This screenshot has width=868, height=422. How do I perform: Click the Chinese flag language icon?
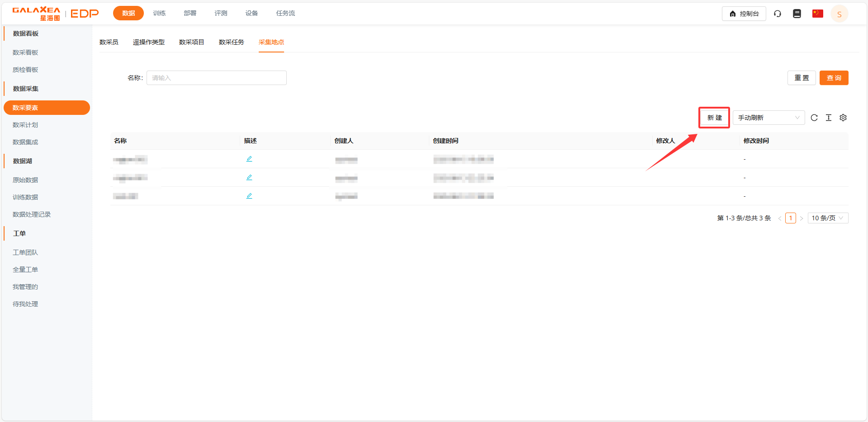[x=817, y=14]
